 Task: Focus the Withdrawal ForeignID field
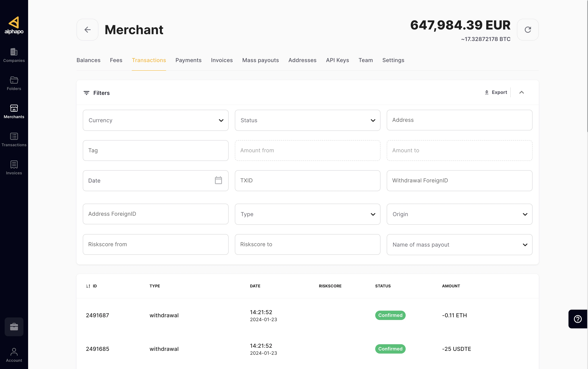pyautogui.click(x=459, y=181)
